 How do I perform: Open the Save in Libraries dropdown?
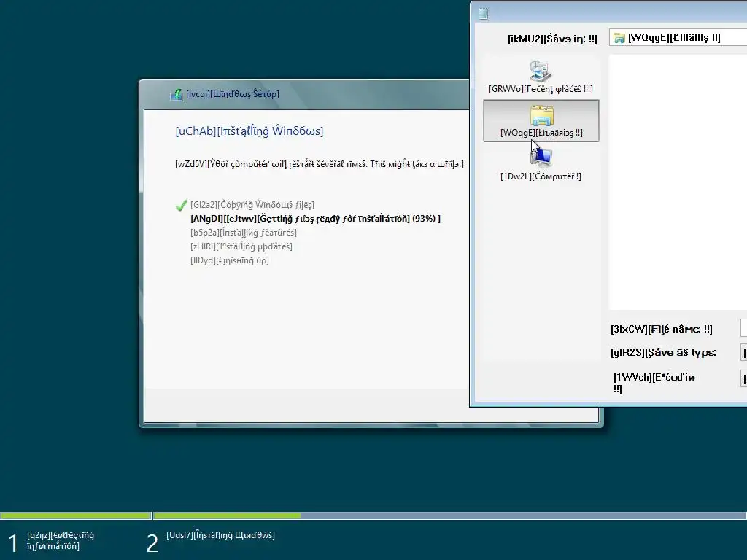pyautogui.click(x=678, y=38)
